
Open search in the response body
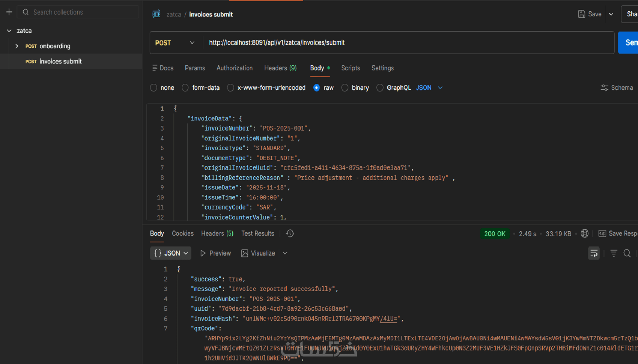pyautogui.click(x=627, y=253)
